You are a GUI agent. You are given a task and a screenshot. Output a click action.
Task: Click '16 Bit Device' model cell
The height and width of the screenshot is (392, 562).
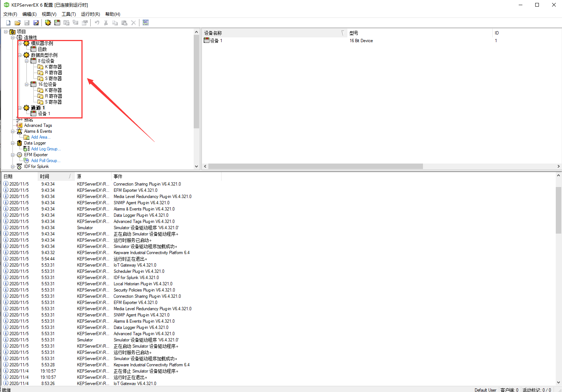pos(361,41)
